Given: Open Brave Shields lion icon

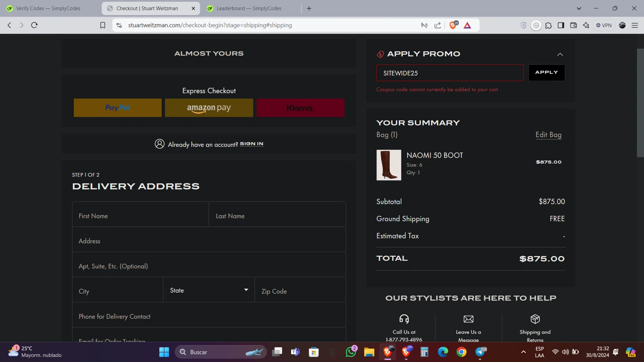Looking at the screenshot, I should (x=453, y=25).
